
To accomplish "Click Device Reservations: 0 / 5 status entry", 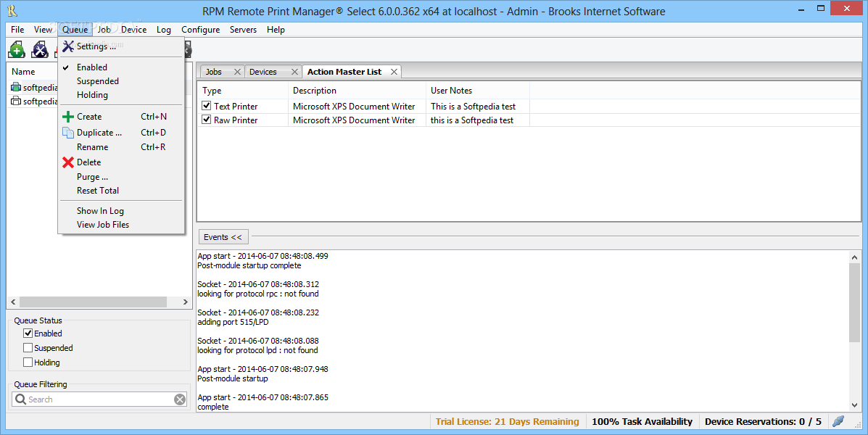I will click(x=763, y=422).
